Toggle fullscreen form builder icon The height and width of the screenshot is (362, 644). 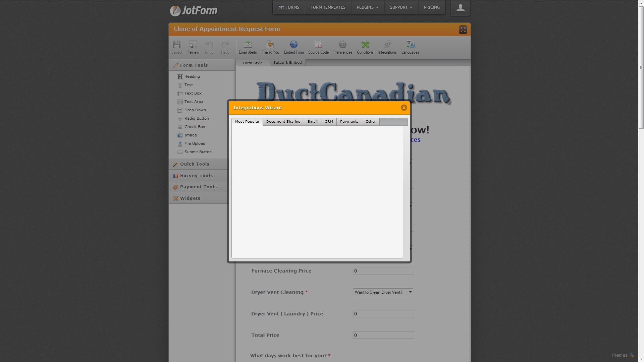tap(463, 30)
